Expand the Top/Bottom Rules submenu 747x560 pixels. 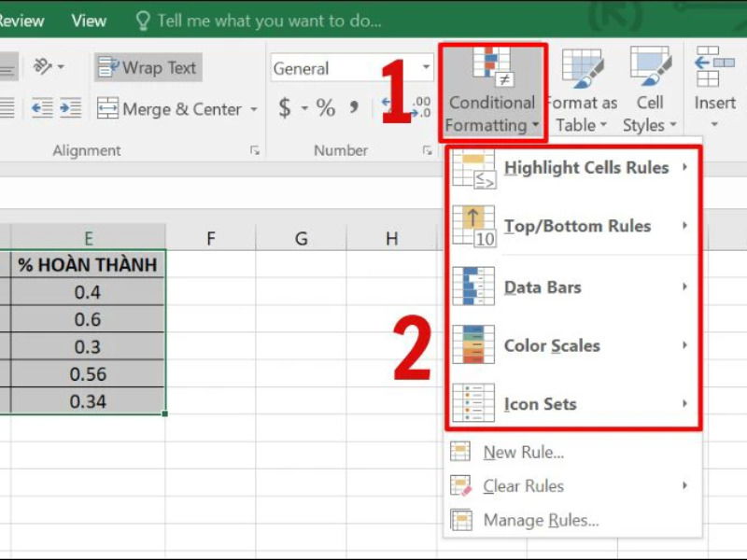[684, 225]
